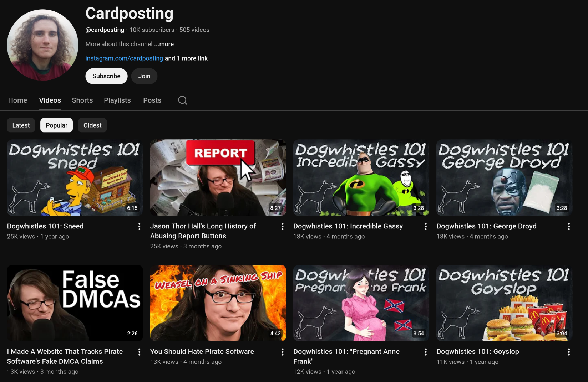Play the Weasel On A Sinking Ship thumbnail

point(218,303)
